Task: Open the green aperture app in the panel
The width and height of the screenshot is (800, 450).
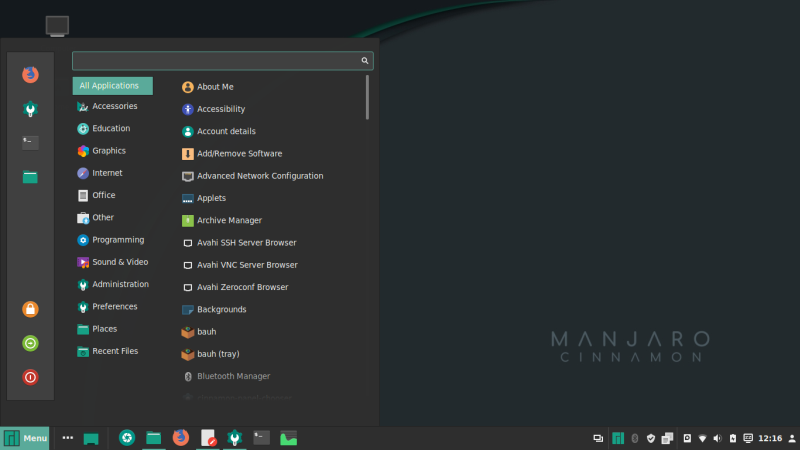Action: coord(127,438)
